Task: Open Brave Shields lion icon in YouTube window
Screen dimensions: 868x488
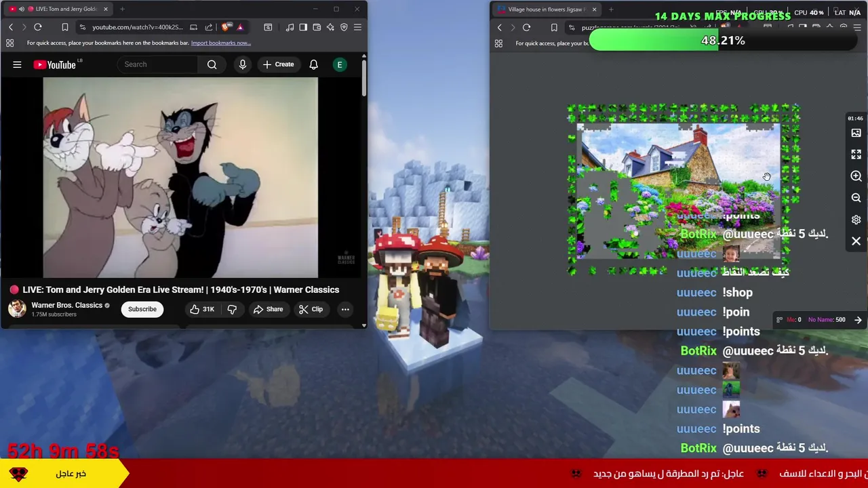Action: tap(226, 27)
